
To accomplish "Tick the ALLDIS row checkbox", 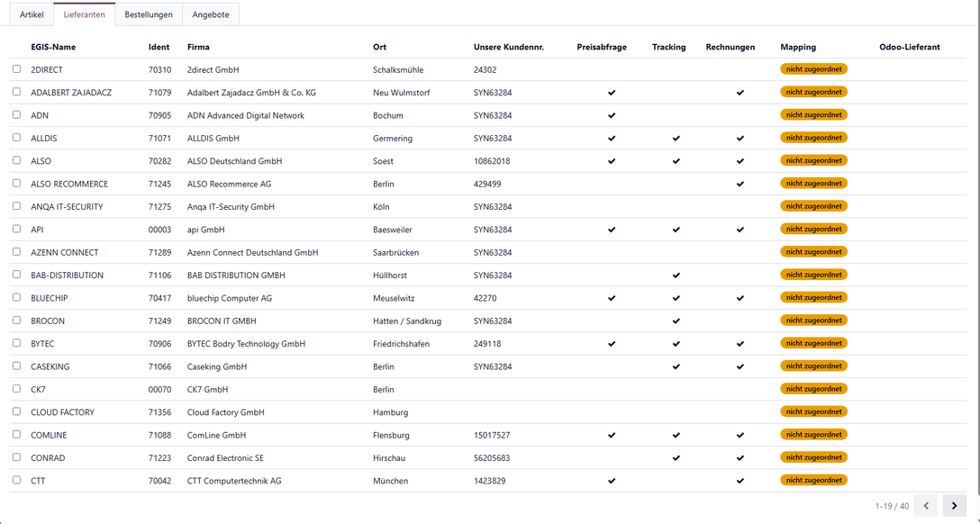I will 17,138.
